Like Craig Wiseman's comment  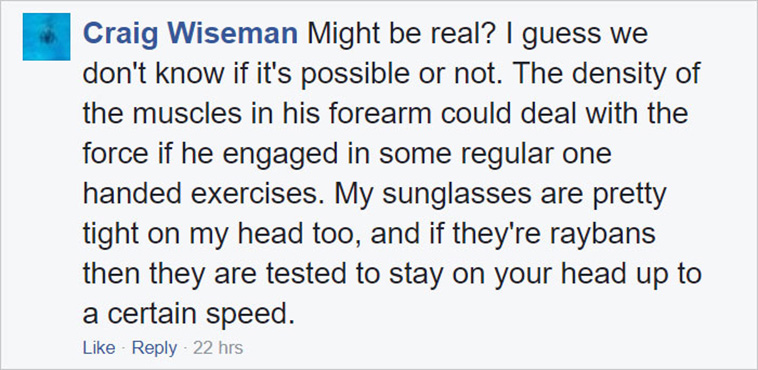(99, 348)
